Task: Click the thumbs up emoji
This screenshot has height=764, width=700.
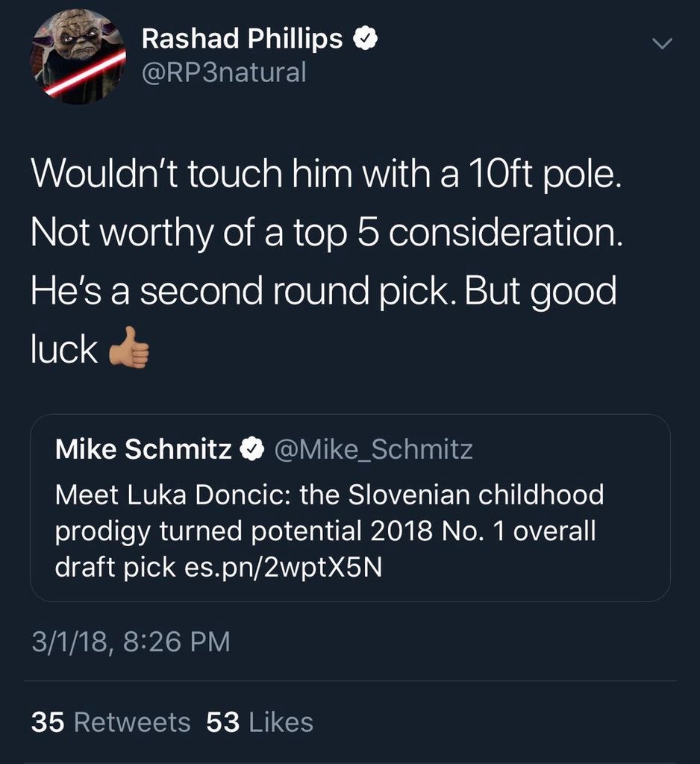Action: 128,348
